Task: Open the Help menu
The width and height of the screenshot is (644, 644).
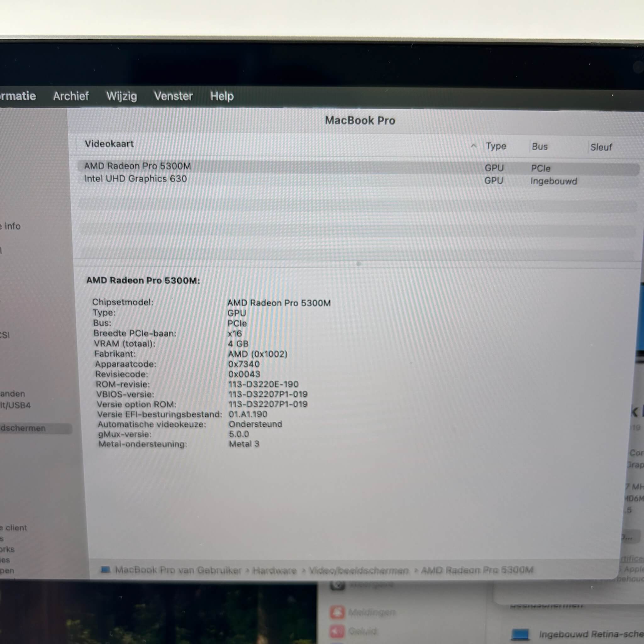Action: (x=222, y=96)
